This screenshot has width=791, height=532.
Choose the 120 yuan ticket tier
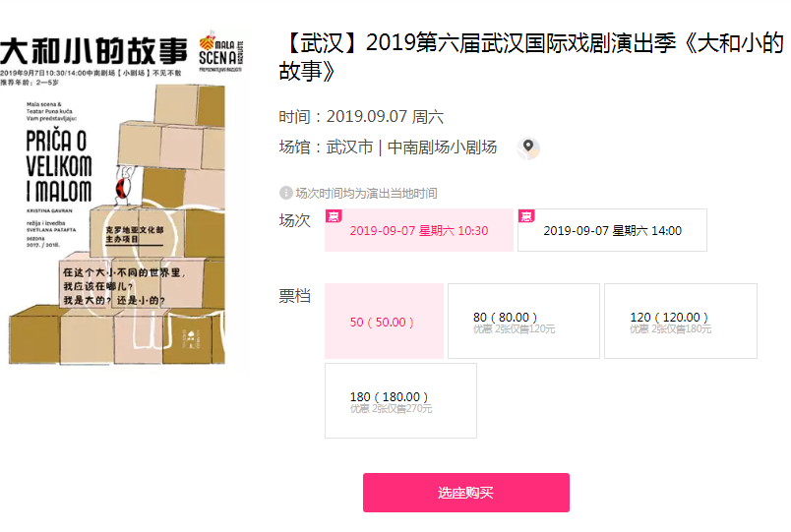pos(681,322)
